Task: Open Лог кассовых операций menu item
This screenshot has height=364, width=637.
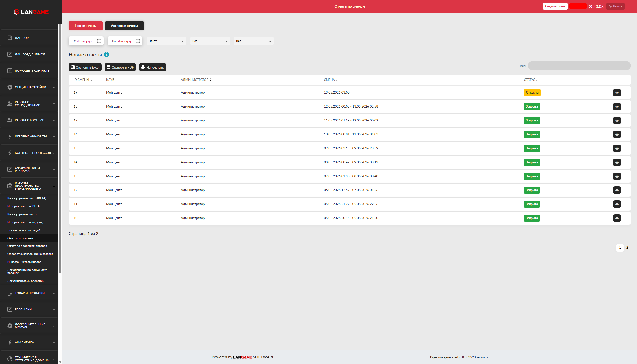Action: 24,230
